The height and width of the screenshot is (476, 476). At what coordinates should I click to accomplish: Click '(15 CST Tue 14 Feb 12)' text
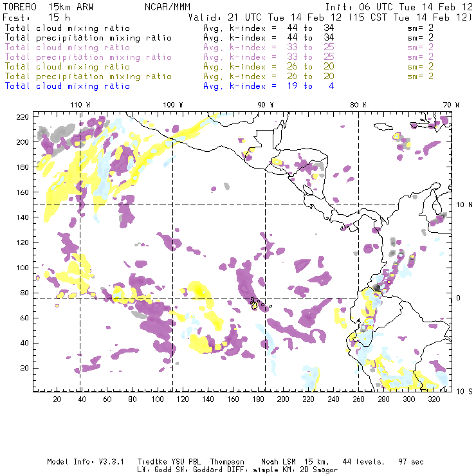pyautogui.click(x=410, y=17)
